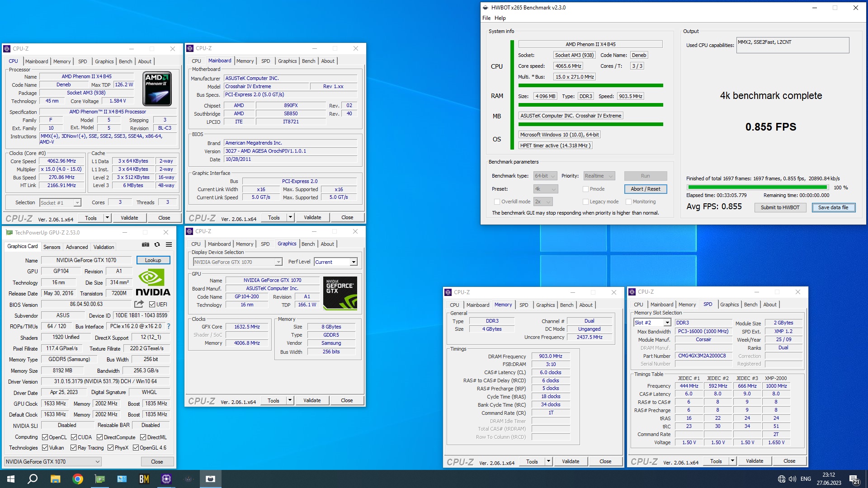The image size is (868, 488).
Task: Open Tools arrow in CPU-Z Memory window
Action: tap(548, 461)
